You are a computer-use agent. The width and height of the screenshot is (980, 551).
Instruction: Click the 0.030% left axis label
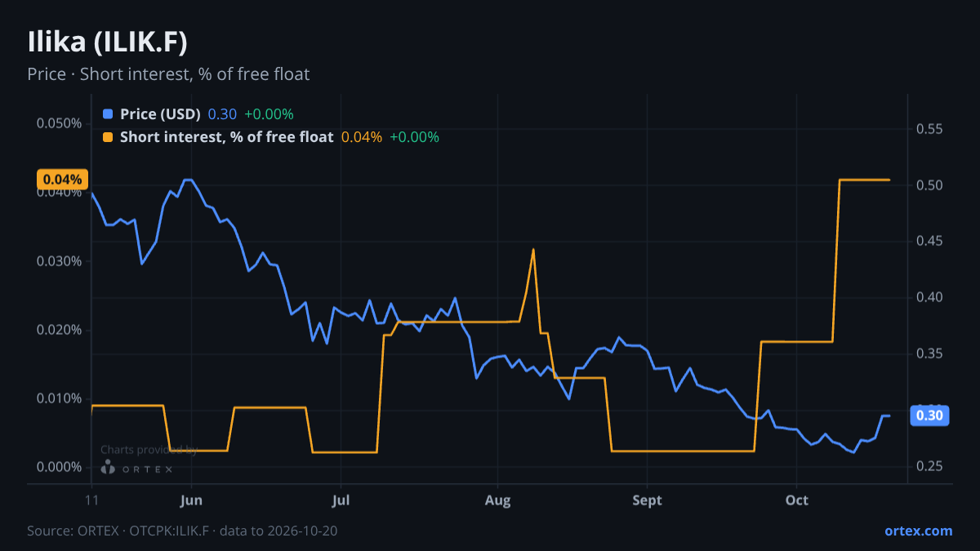pyautogui.click(x=60, y=261)
